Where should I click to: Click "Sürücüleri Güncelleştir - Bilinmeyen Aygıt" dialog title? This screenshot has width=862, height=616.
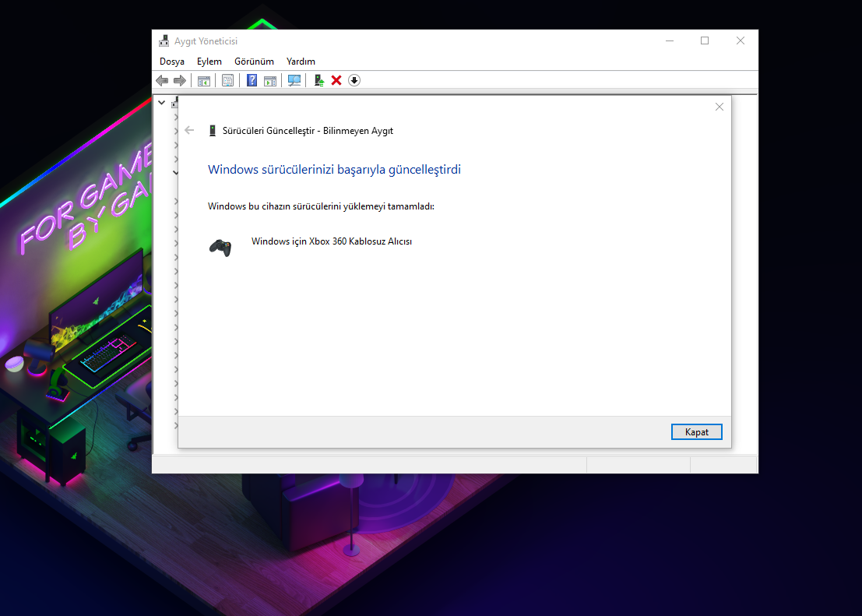click(308, 131)
